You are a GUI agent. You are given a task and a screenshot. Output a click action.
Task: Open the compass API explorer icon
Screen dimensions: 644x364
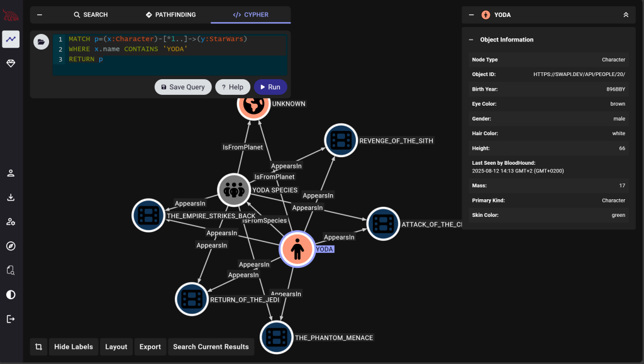(11, 246)
